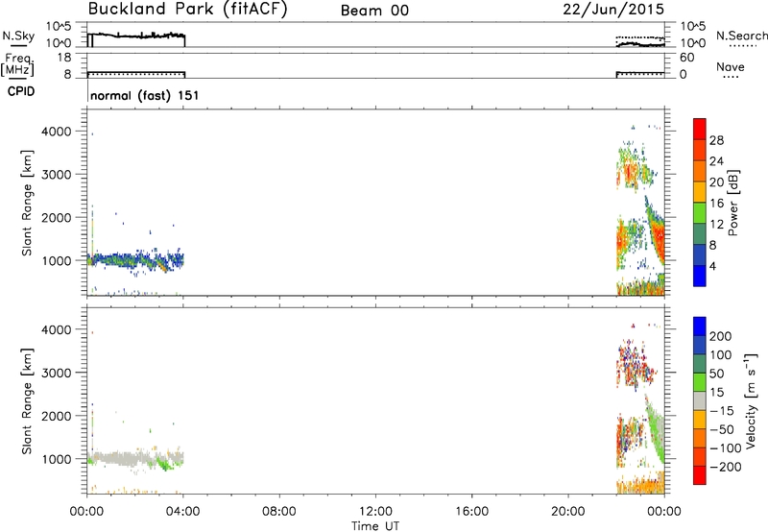Click the 18 tick on frequency axis
768x532 pixels.
tap(64, 58)
